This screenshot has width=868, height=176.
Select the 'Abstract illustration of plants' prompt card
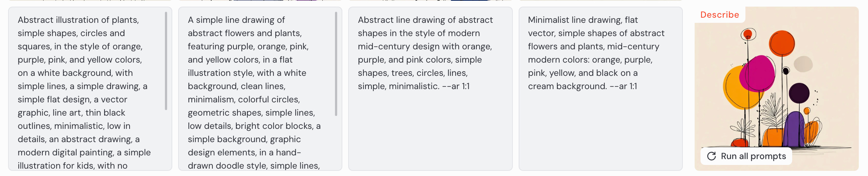coord(90,89)
